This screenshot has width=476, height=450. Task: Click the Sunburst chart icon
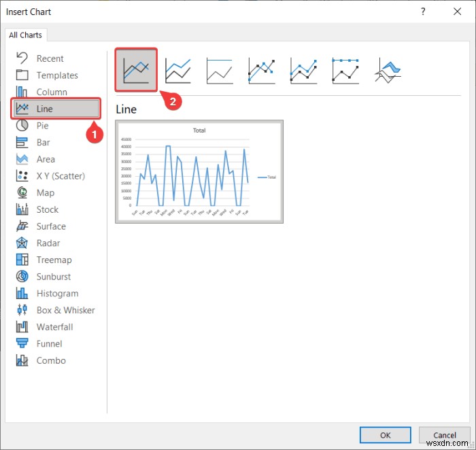click(x=22, y=277)
